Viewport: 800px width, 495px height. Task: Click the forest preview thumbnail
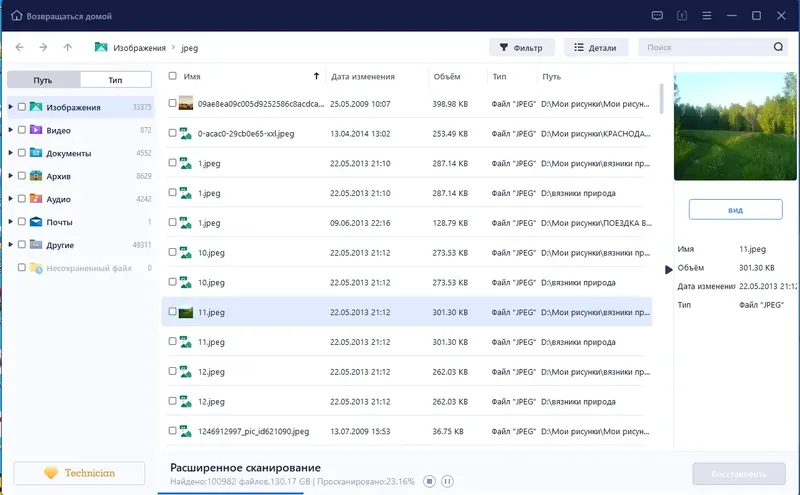(735, 126)
